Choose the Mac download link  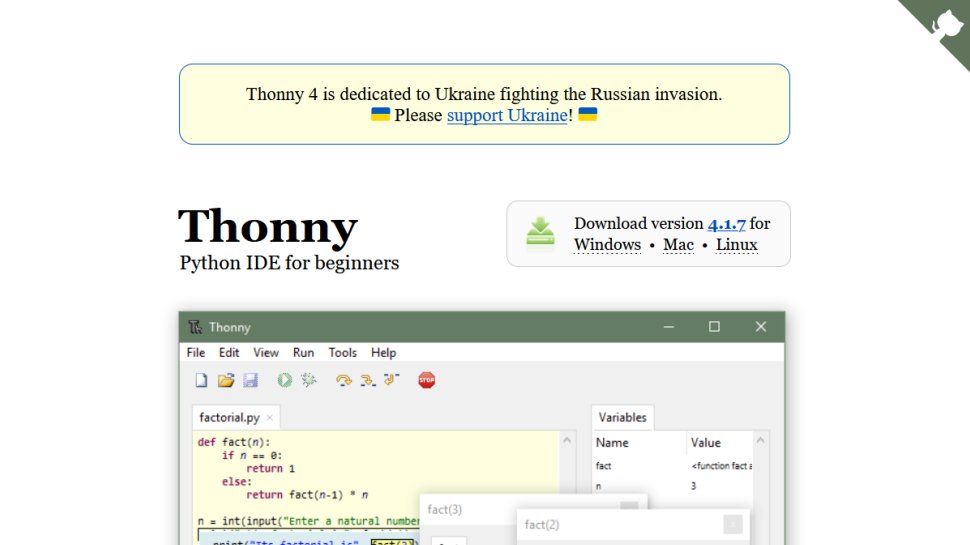(x=679, y=245)
